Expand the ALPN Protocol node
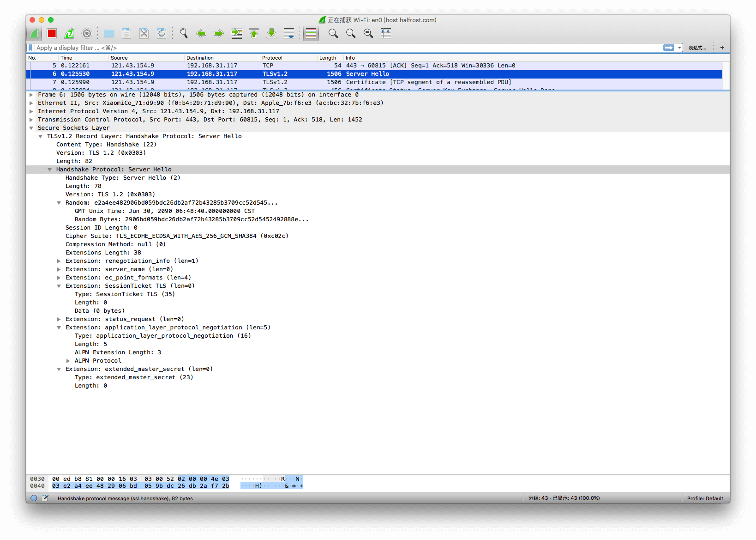Viewport: 756px width, 540px height. click(68, 361)
